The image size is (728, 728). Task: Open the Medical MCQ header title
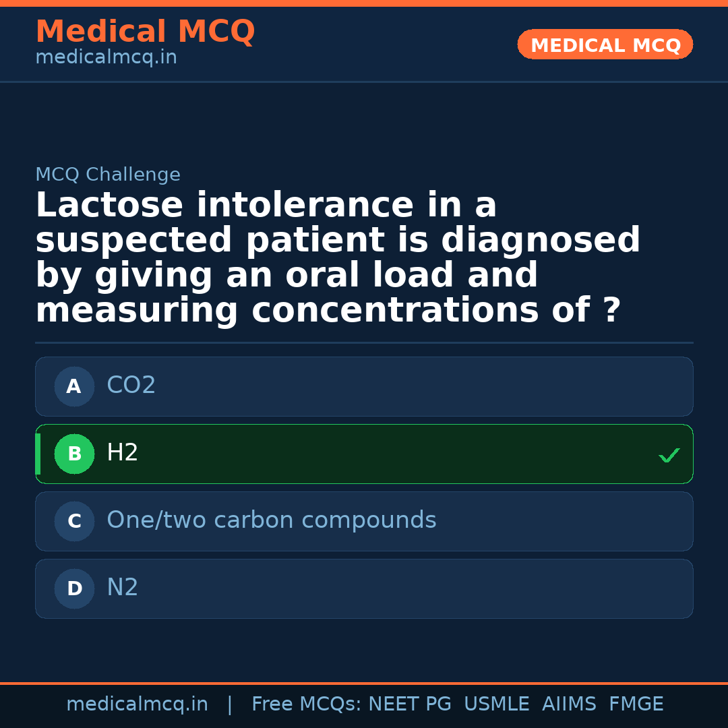tap(145, 32)
